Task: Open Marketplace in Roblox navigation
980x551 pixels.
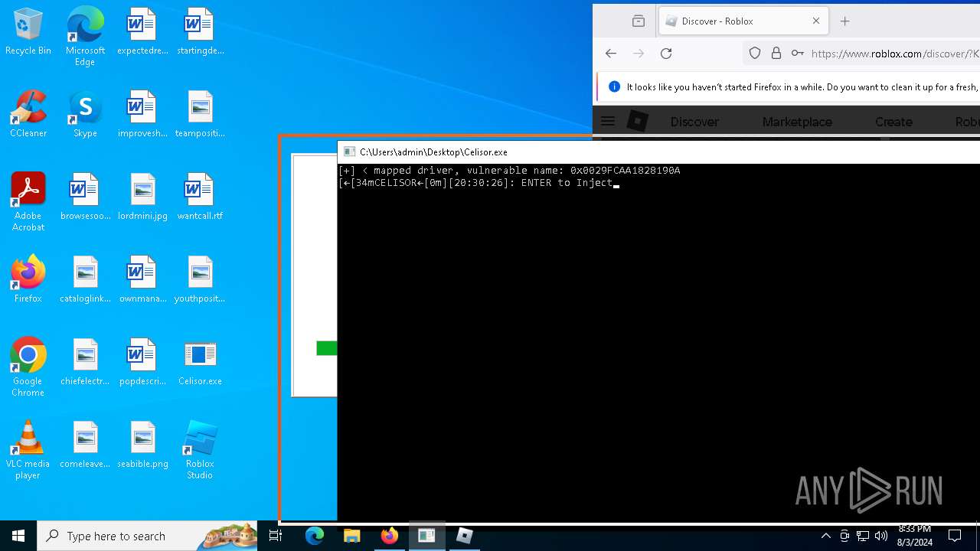Action: (x=797, y=122)
